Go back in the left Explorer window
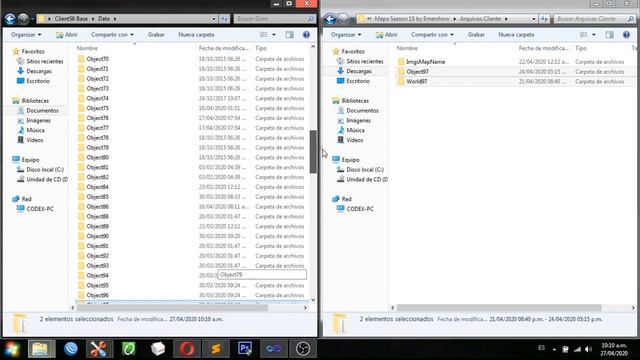The height and width of the screenshot is (360, 640). [x=10, y=19]
